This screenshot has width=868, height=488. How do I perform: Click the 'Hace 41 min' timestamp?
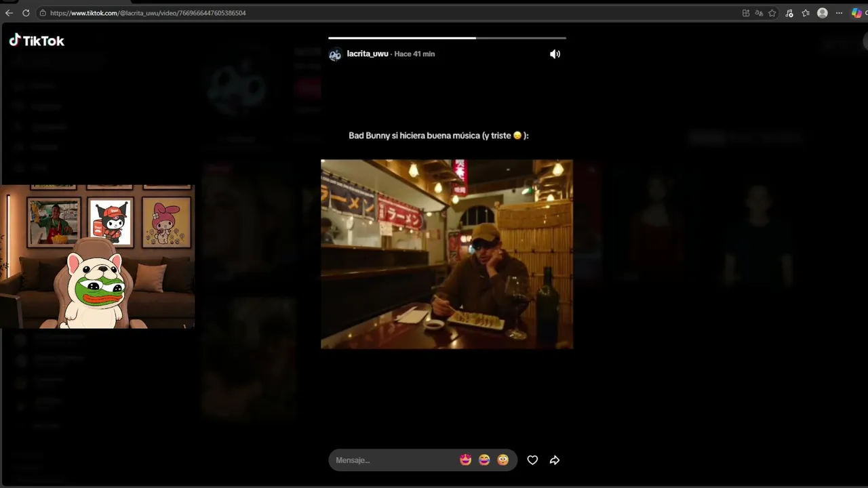[x=414, y=54]
